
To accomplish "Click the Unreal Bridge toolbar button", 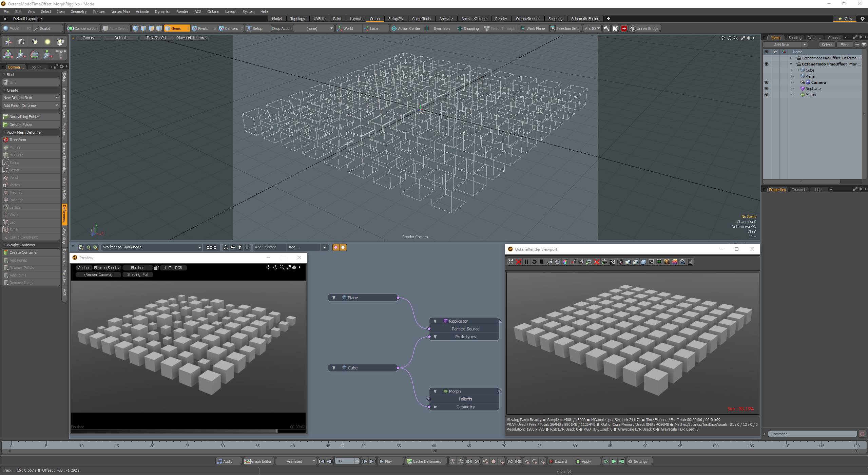I will (x=644, y=28).
